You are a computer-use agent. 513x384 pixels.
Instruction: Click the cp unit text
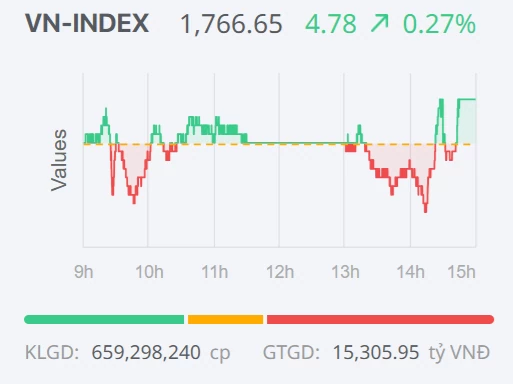tap(220, 353)
